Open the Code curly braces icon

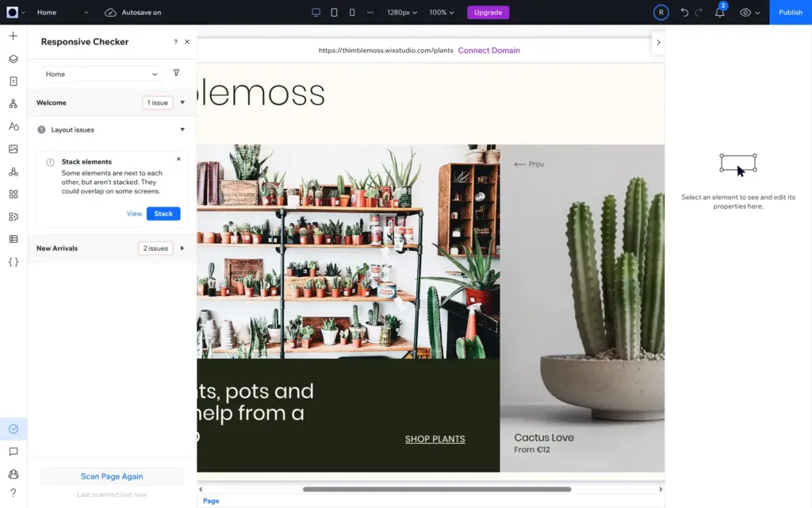point(13,262)
